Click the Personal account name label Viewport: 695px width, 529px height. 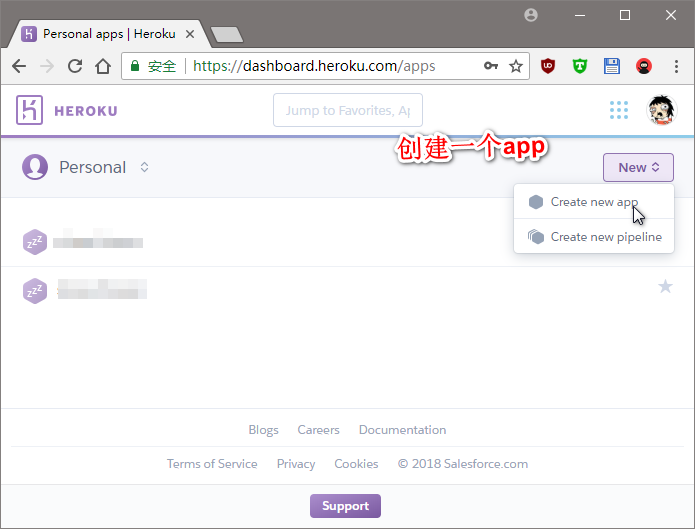pyautogui.click(x=93, y=167)
